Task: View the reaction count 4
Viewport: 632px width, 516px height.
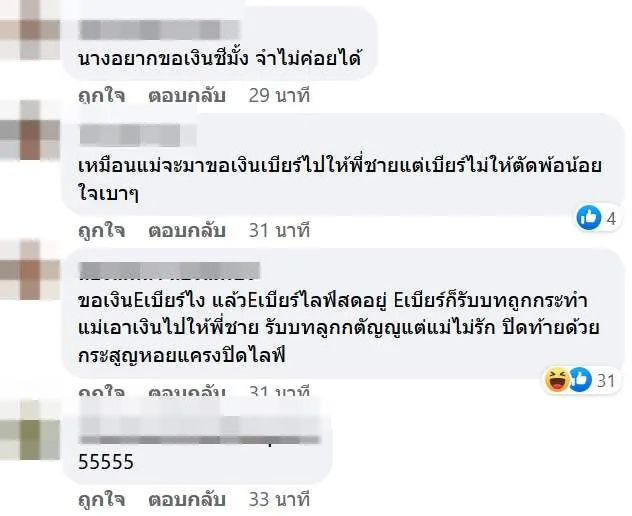Action: coord(611,218)
